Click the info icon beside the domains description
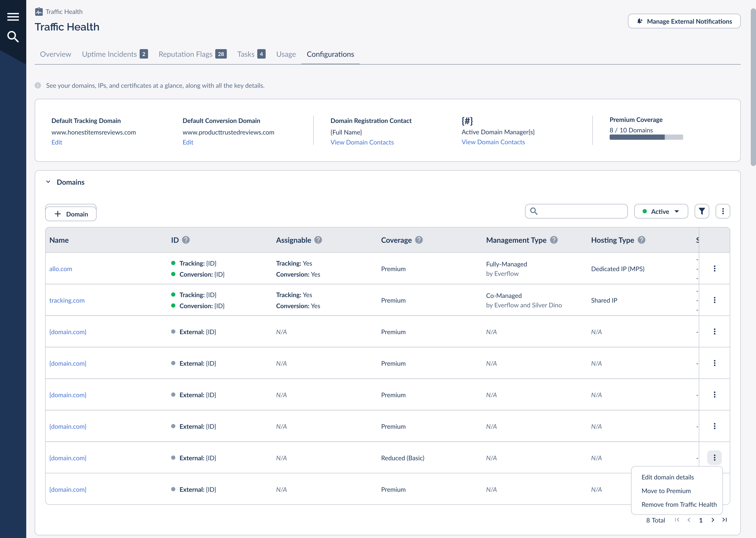756x538 pixels. pyautogui.click(x=38, y=85)
